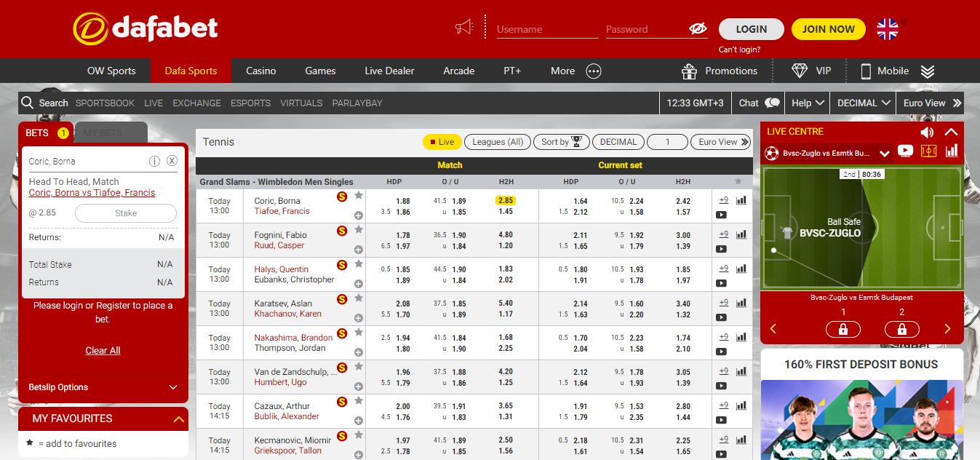Toggle password visibility eye icon
The width and height of the screenshot is (980, 460).
click(x=697, y=29)
